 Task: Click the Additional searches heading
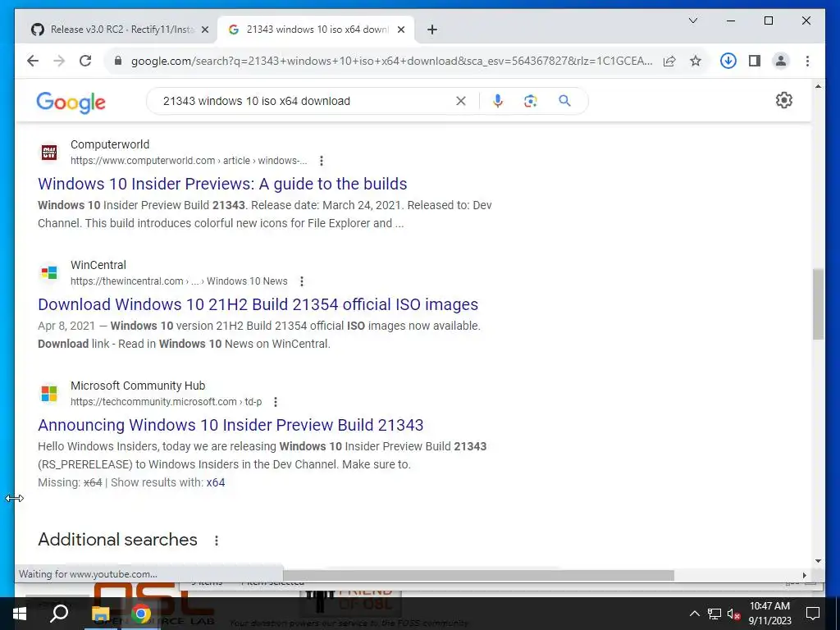click(117, 540)
